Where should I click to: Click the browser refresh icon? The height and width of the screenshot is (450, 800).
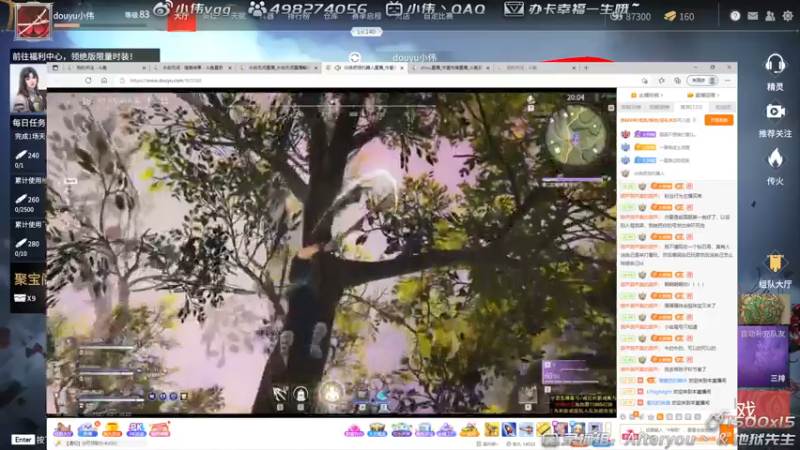click(88, 81)
